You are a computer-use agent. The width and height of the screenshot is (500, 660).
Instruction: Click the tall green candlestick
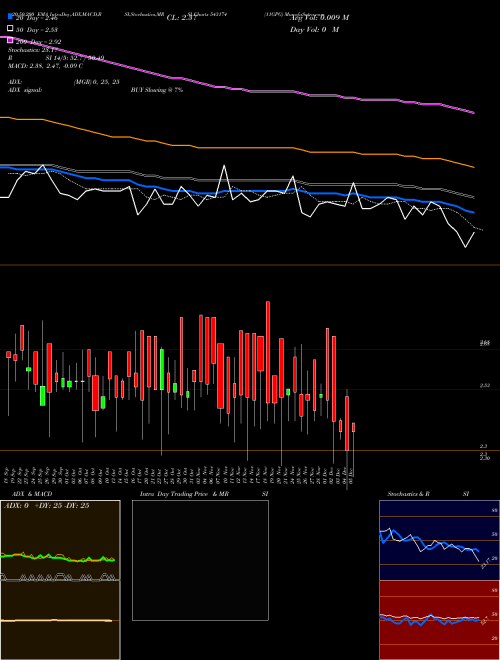click(162, 369)
